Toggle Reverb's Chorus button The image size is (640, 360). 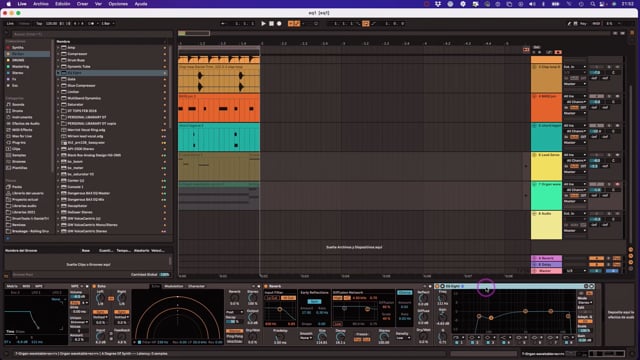click(x=404, y=292)
